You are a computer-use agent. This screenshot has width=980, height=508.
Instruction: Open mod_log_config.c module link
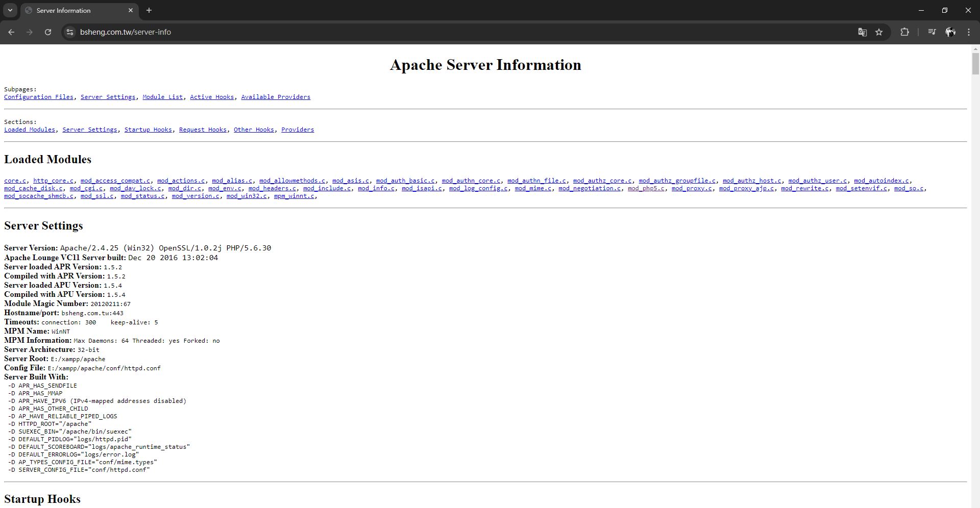tap(479, 188)
